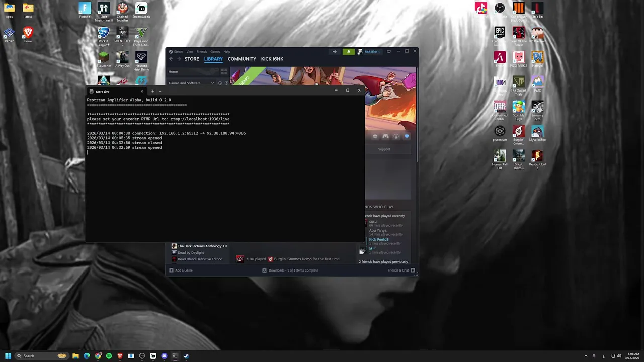Switch to LIBRARY tab in Steam

(x=213, y=59)
